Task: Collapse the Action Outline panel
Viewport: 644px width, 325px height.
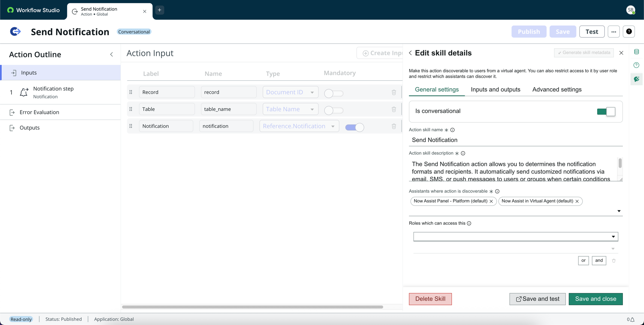Action: click(x=111, y=54)
